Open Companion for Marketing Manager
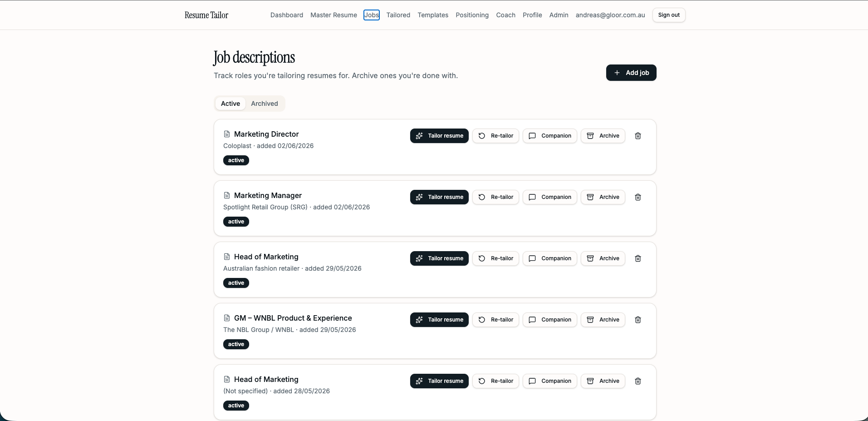Image resolution: width=868 pixels, height=421 pixels. (x=550, y=197)
